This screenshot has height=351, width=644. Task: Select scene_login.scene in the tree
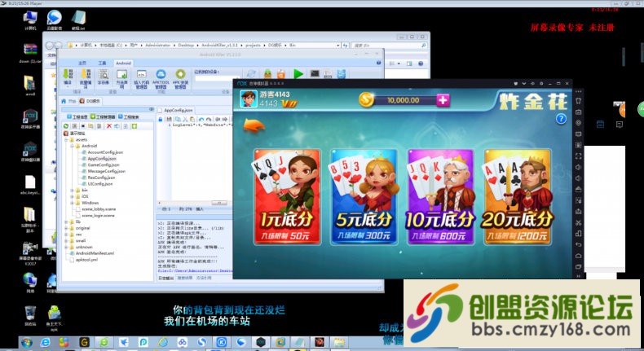98,216
